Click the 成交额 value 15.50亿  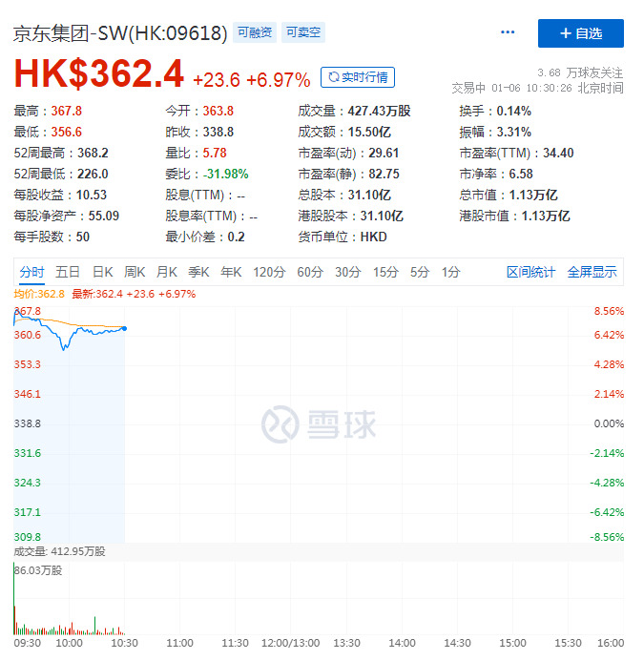369,133
